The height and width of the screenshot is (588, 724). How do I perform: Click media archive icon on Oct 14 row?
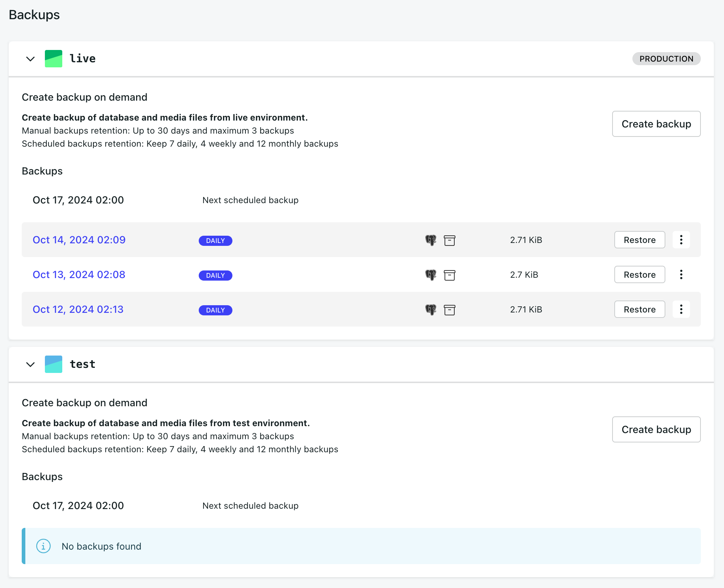click(x=450, y=240)
